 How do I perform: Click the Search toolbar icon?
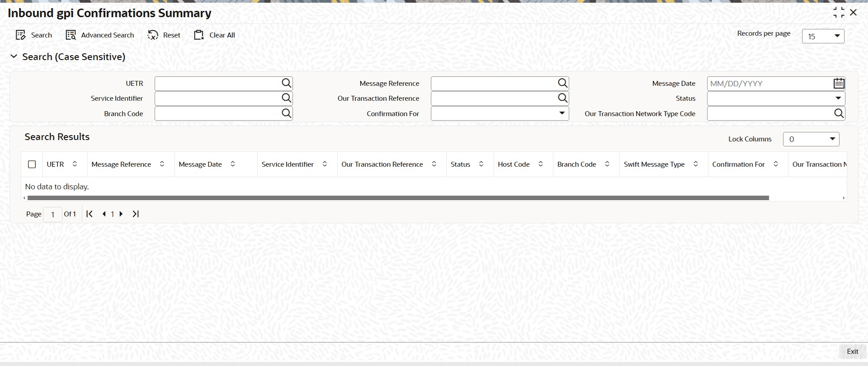tap(20, 35)
